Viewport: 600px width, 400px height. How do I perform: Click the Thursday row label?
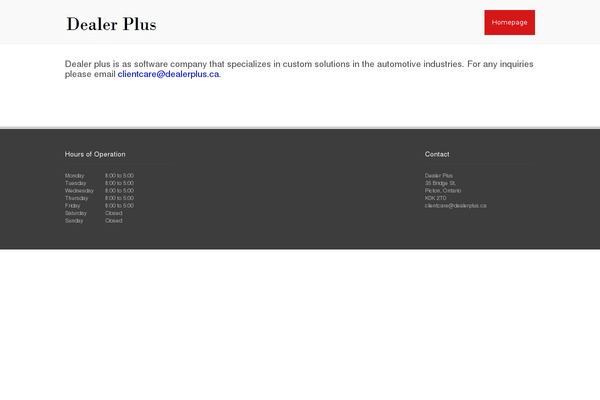tap(76, 198)
